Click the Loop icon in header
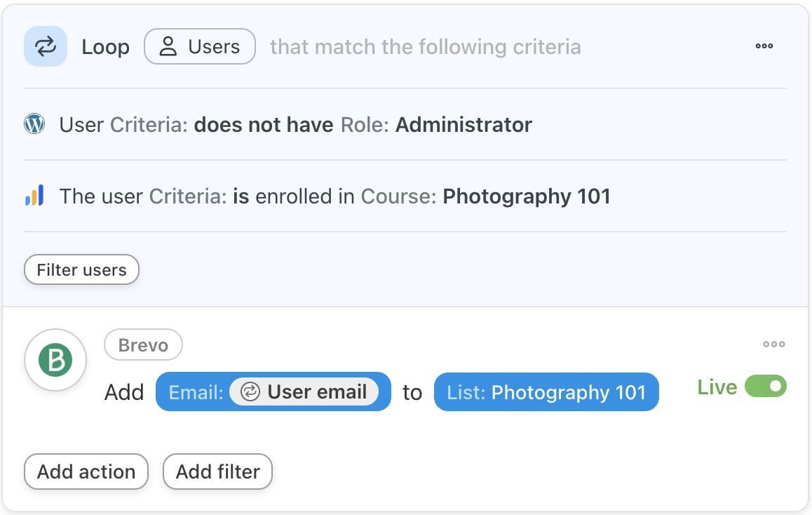 (x=46, y=47)
